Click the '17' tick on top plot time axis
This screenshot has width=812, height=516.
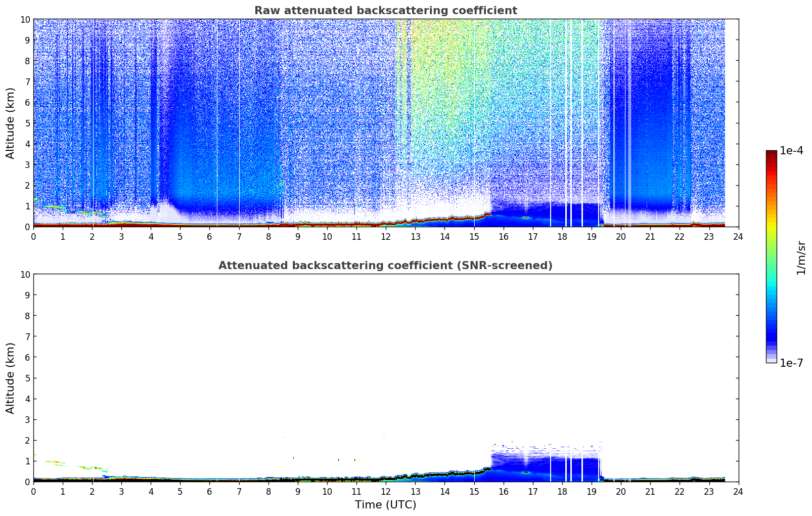click(533, 236)
